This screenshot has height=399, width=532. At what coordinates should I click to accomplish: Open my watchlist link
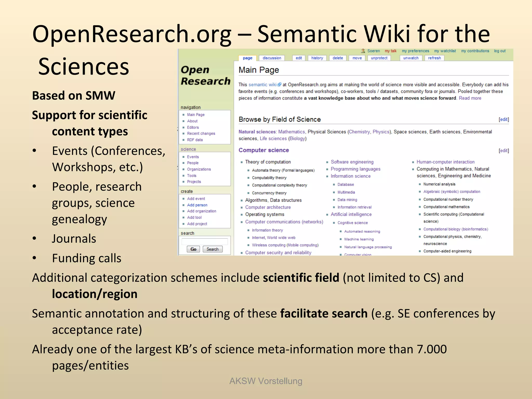445,51
